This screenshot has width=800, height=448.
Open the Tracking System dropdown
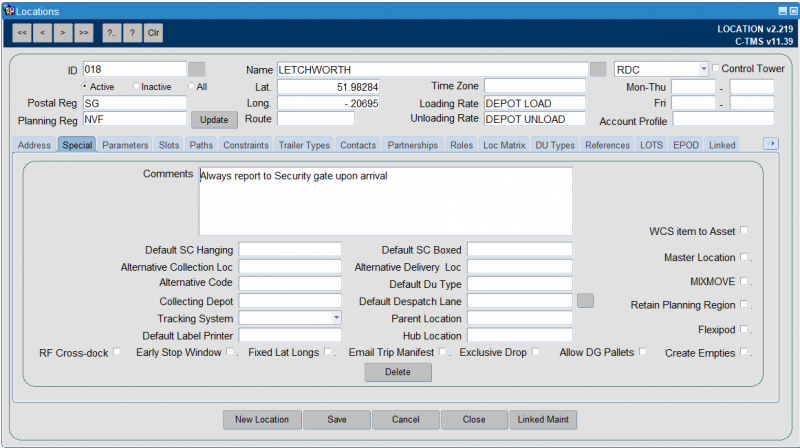point(336,318)
